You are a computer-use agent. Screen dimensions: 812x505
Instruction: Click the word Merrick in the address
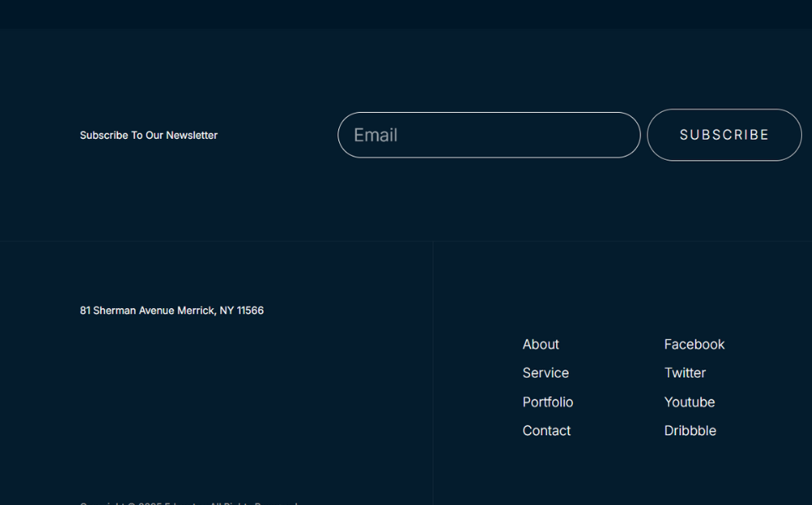(195, 311)
